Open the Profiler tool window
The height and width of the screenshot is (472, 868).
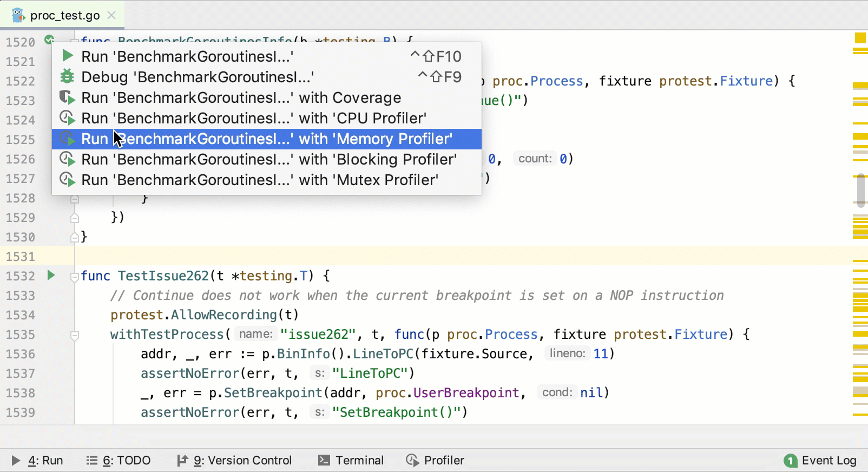coord(435,460)
